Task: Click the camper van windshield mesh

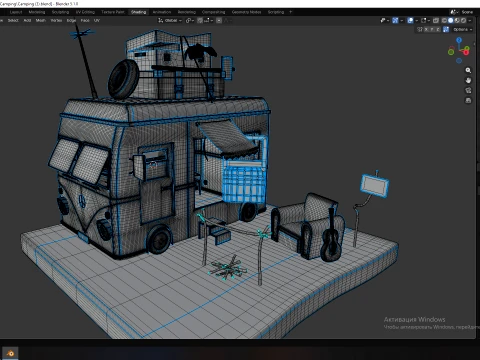Action: coord(78,160)
